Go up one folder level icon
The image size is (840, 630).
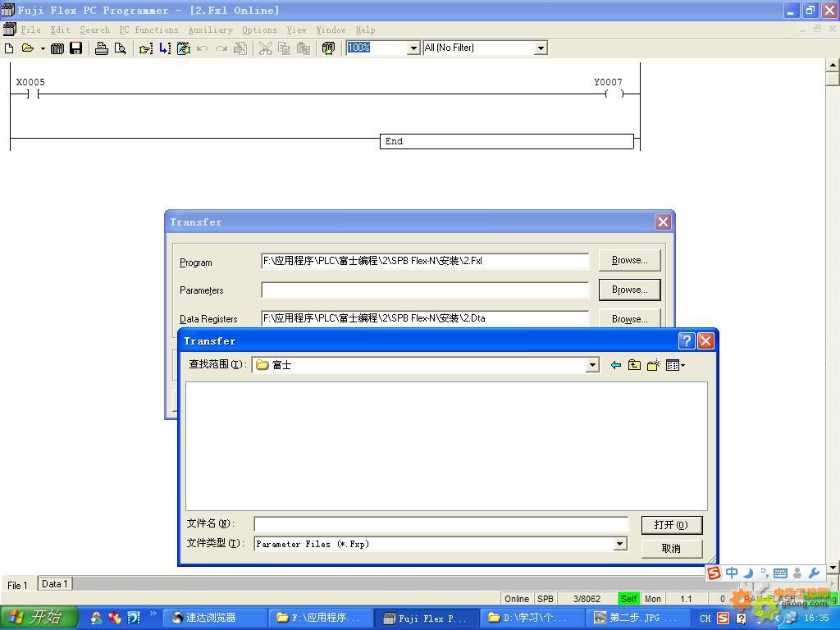pyautogui.click(x=634, y=365)
